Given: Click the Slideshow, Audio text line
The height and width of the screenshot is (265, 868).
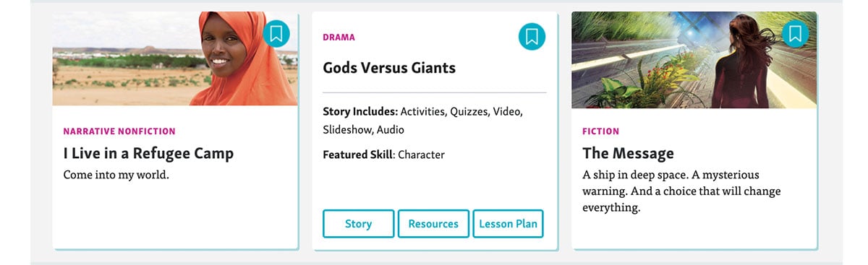Looking at the screenshot, I should 363,130.
